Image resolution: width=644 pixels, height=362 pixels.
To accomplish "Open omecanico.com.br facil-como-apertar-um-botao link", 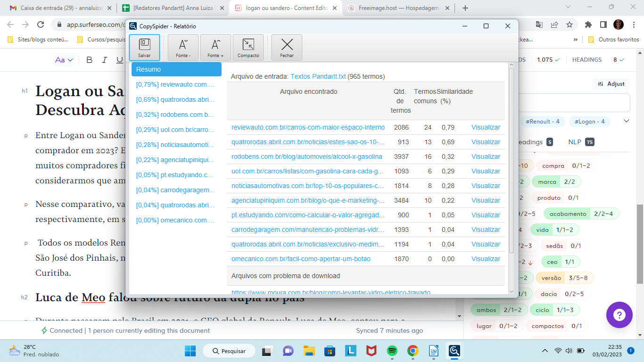I will (x=301, y=259).
